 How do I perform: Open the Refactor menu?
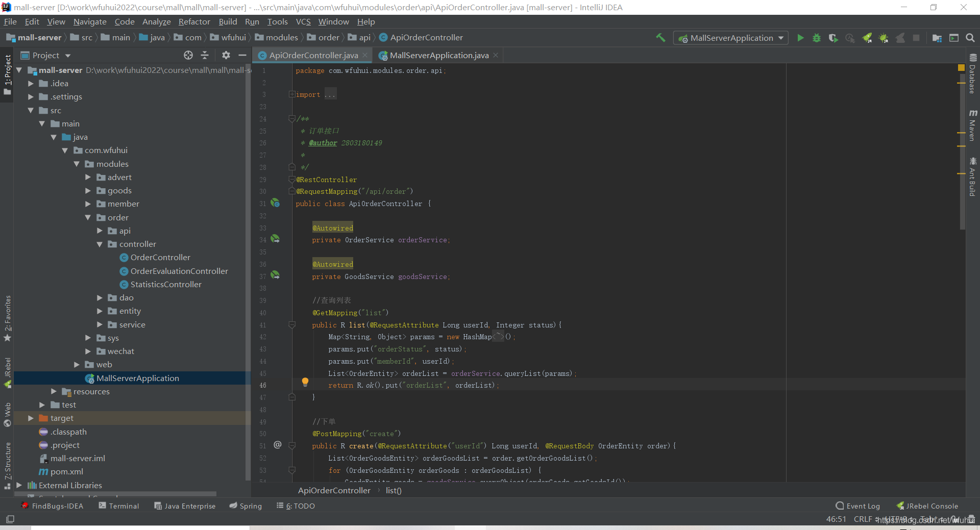[x=194, y=22]
